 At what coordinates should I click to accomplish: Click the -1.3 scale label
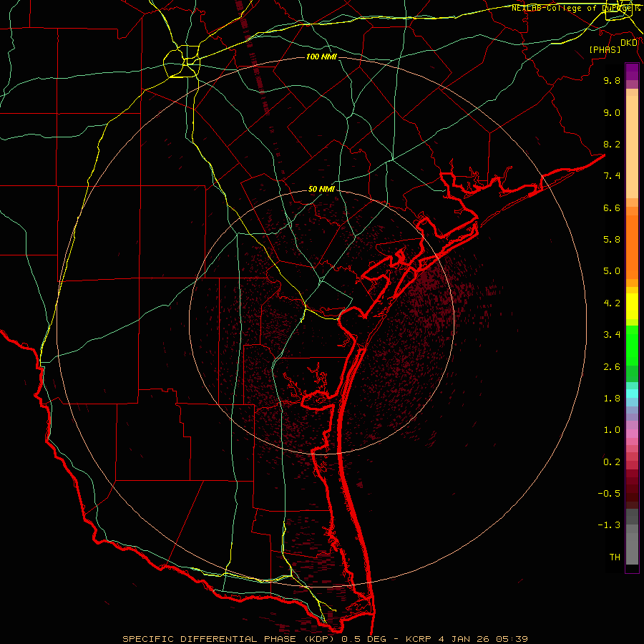click(x=609, y=525)
